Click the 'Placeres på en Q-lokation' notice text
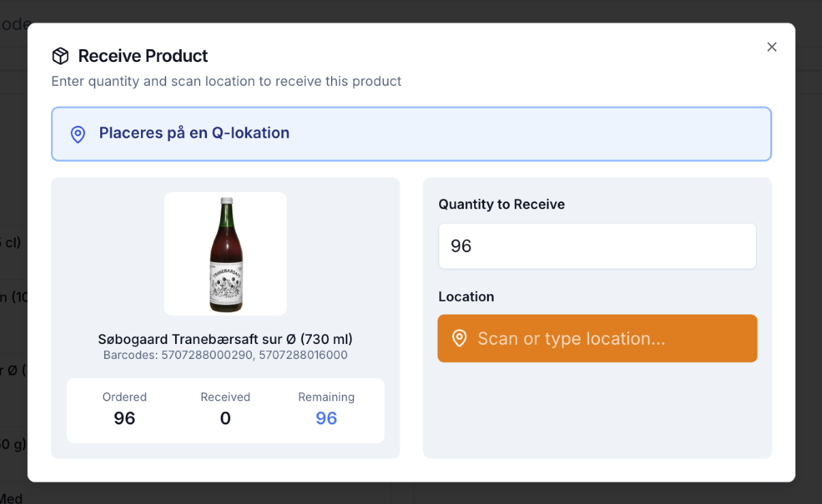This screenshot has width=822, height=504. (x=194, y=133)
